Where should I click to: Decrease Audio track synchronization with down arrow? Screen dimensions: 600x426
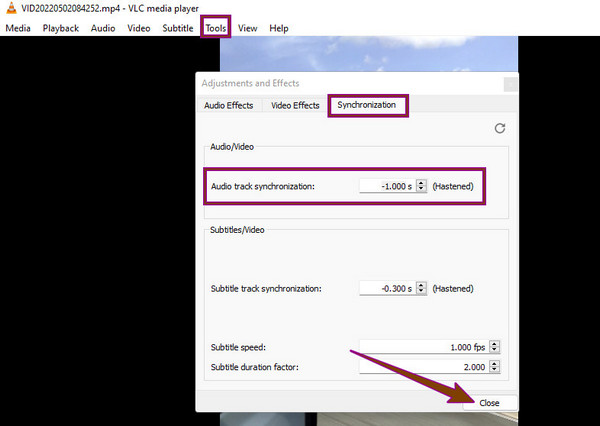pos(421,189)
